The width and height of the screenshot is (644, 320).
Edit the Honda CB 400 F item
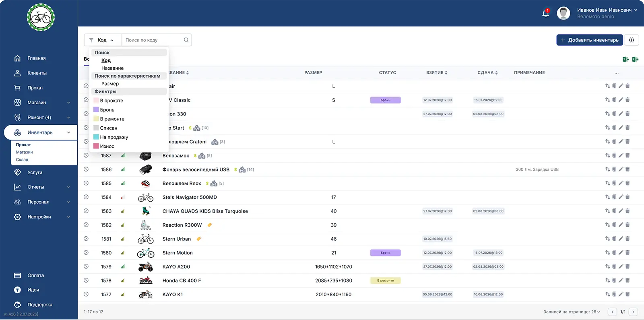pos(621,281)
